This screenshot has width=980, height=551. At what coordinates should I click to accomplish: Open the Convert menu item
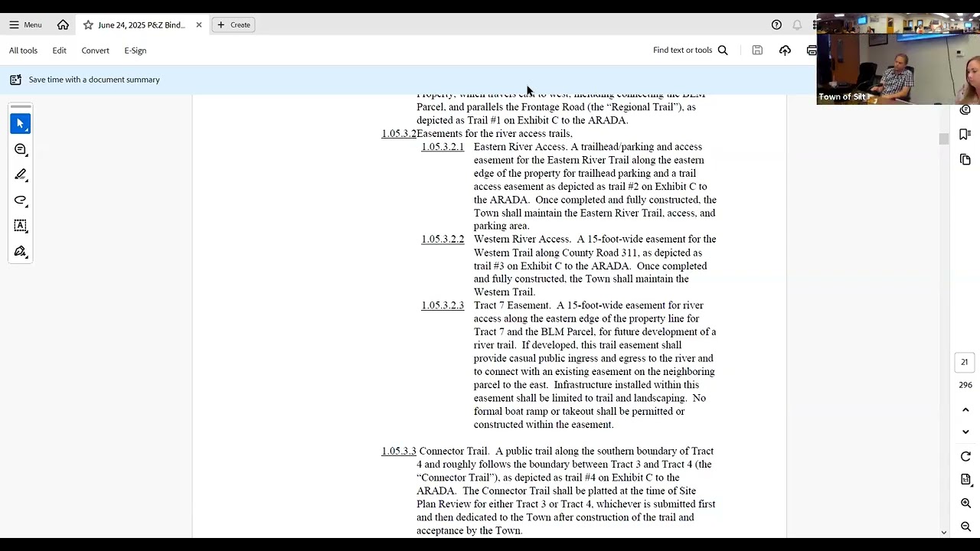click(x=95, y=51)
